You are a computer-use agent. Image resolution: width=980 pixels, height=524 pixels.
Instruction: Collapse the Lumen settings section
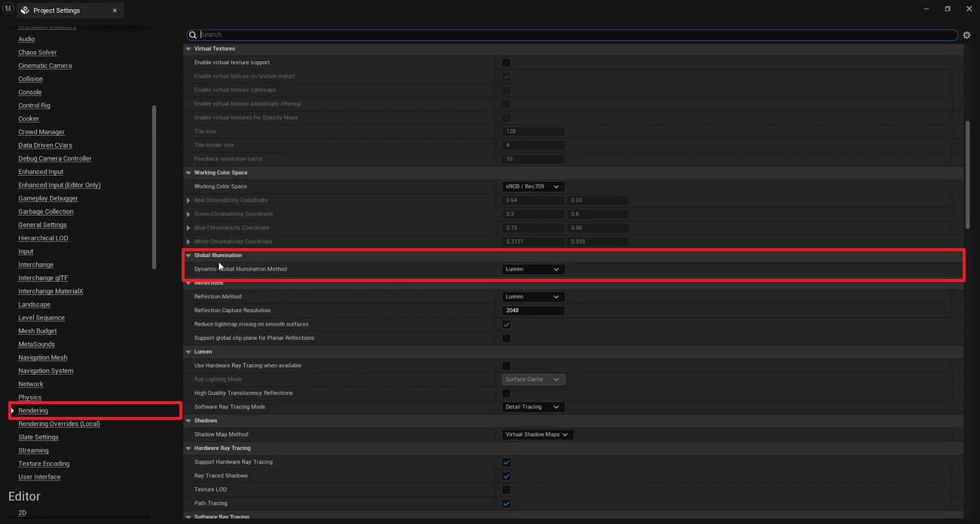(188, 351)
